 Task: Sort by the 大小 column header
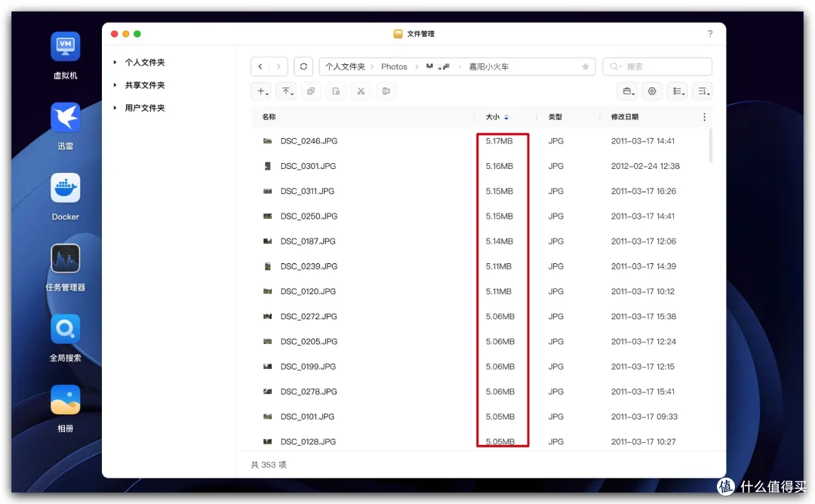coord(492,117)
